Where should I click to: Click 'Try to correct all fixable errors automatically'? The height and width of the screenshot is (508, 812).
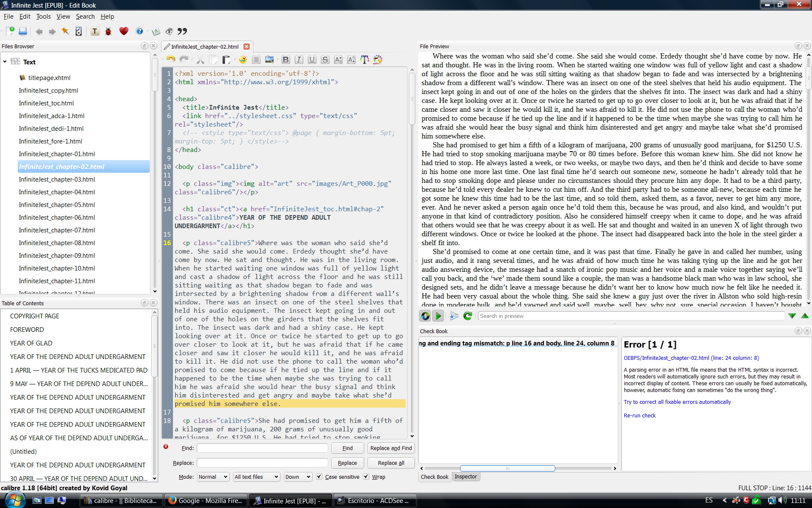coord(677,402)
